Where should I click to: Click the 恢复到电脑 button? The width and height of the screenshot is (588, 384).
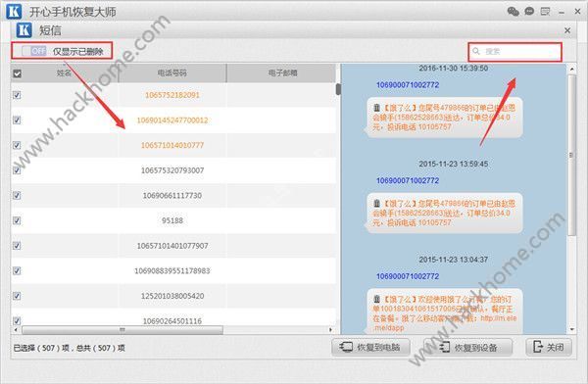point(370,347)
